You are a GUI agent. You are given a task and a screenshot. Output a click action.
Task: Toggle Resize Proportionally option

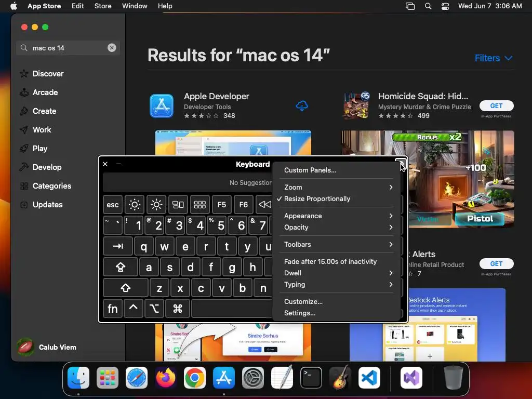coord(336,199)
